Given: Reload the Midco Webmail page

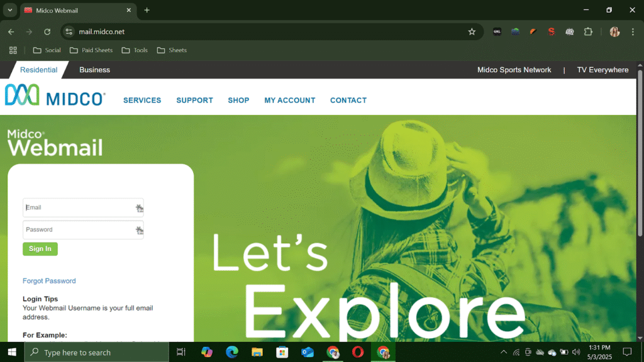Looking at the screenshot, I should pyautogui.click(x=47, y=31).
